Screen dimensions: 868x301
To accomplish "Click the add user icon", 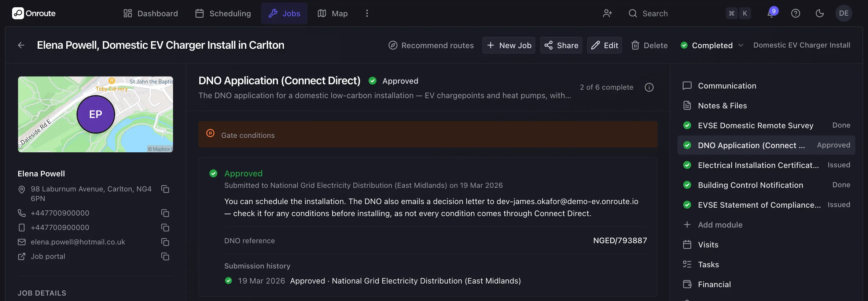I will point(607,13).
